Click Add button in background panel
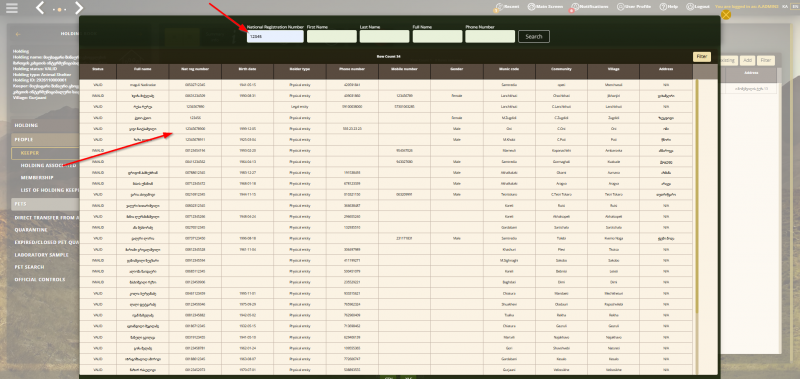Viewport: 800px width, 379px height. pyautogui.click(x=747, y=60)
